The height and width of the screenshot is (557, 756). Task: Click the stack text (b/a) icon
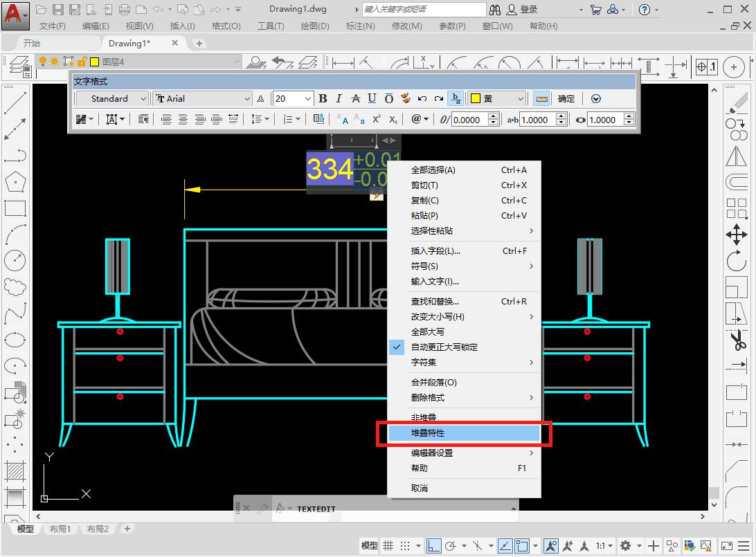point(455,99)
